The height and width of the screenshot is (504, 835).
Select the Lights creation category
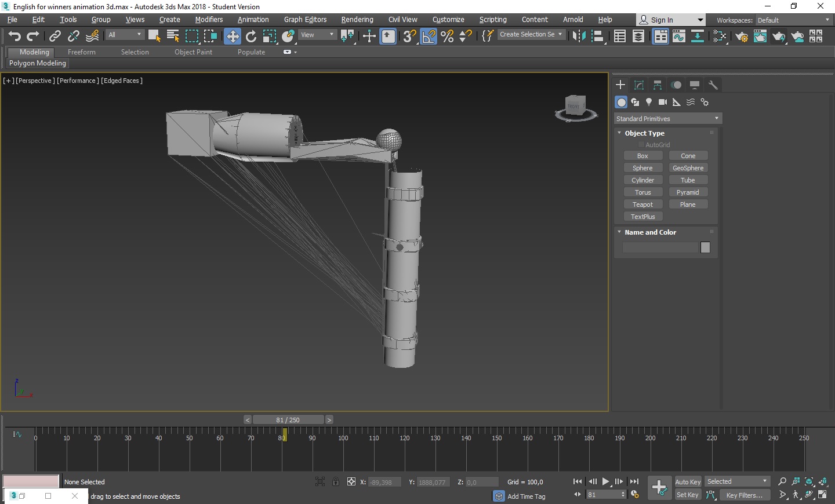pos(649,102)
